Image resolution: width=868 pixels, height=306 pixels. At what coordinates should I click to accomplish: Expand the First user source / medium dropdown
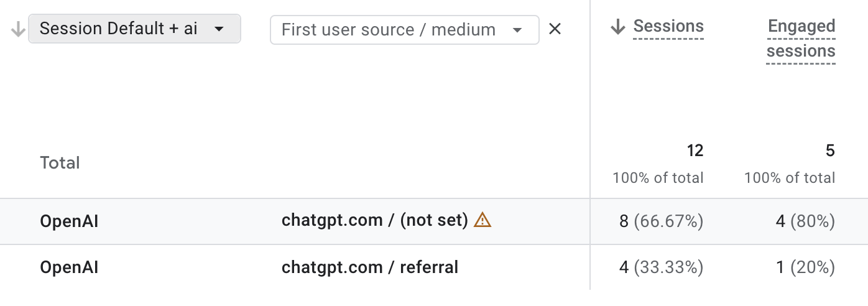pos(405,30)
